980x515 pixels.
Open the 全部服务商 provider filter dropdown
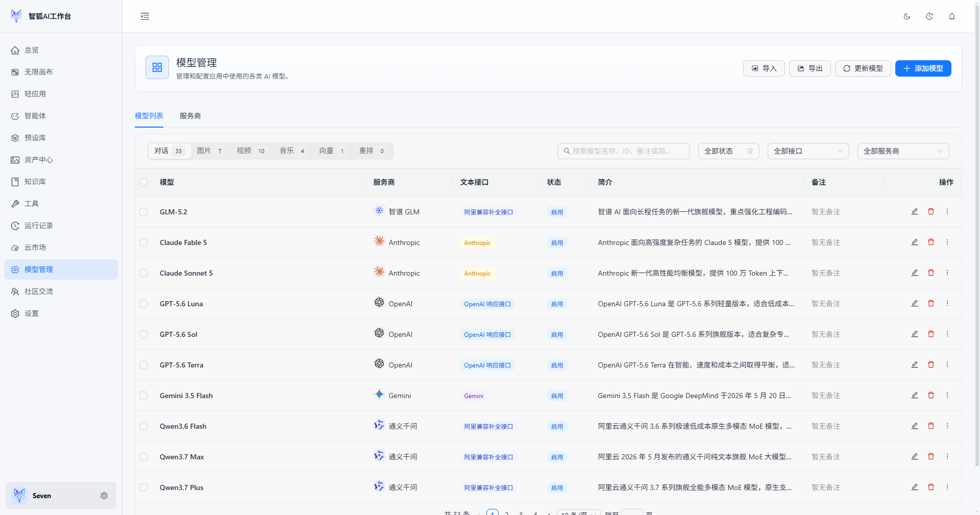[x=903, y=151]
